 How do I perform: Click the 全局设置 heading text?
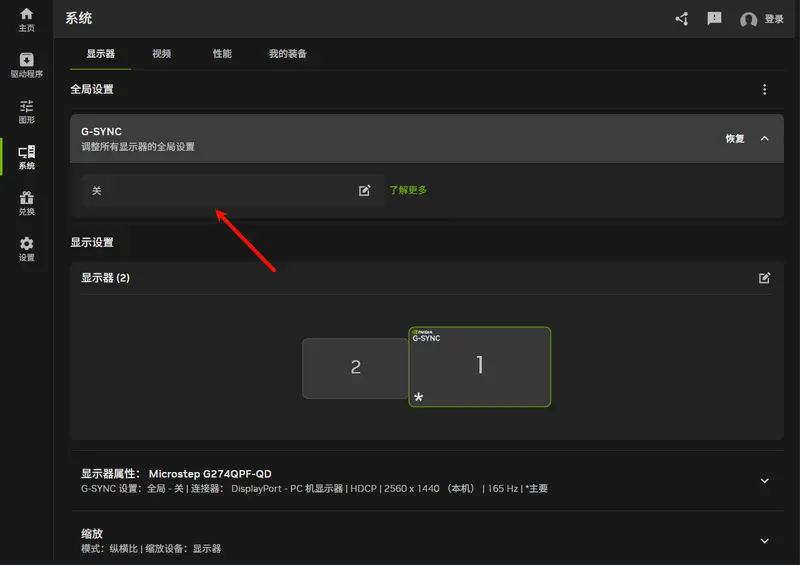pos(92,89)
